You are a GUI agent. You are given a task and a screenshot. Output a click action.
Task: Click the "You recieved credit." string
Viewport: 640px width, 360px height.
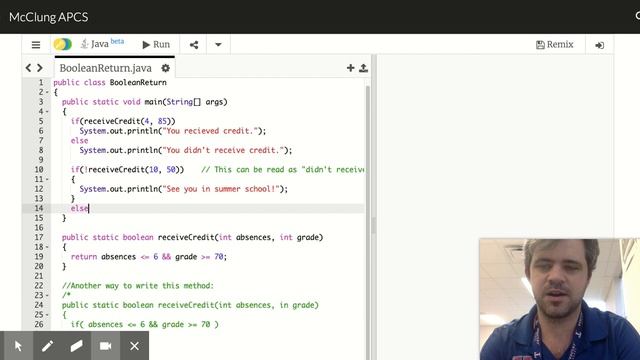tap(211, 131)
